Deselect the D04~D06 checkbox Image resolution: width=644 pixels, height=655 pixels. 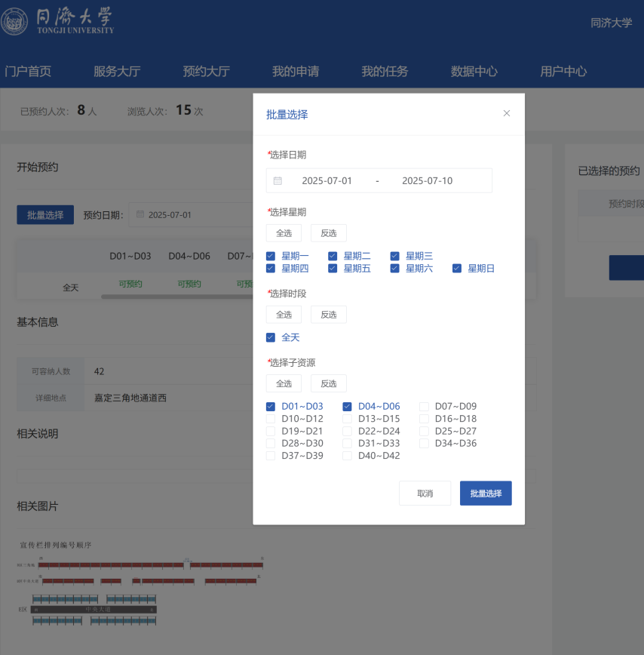(x=347, y=406)
